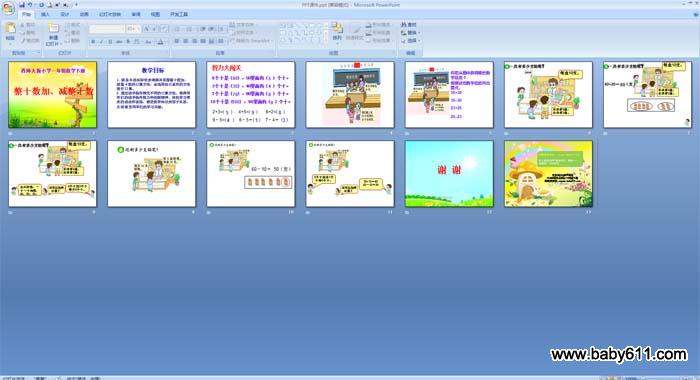Open the round Office button menu

[x=8, y=8]
